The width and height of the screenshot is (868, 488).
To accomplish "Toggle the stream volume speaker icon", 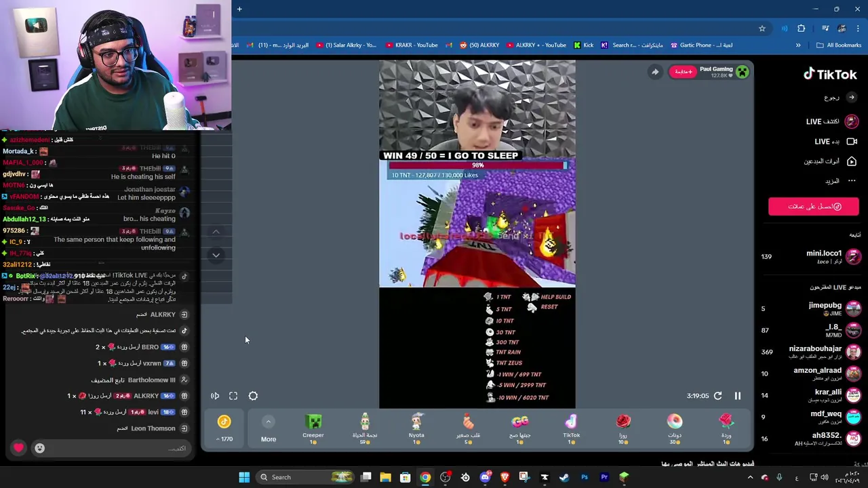I will [x=215, y=396].
